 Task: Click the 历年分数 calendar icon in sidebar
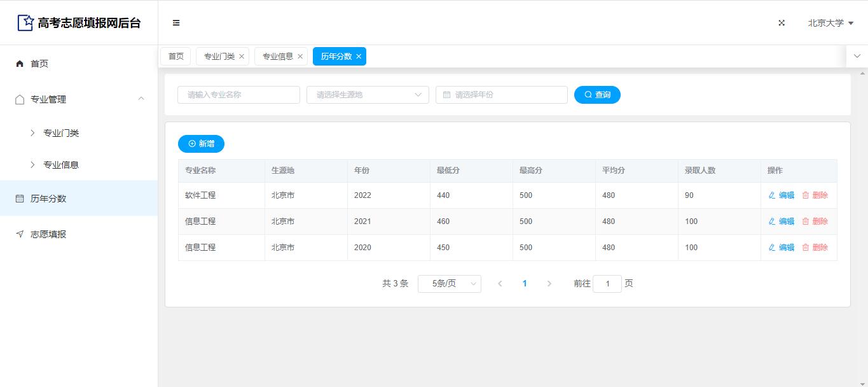pyautogui.click(x=20, y=199)
